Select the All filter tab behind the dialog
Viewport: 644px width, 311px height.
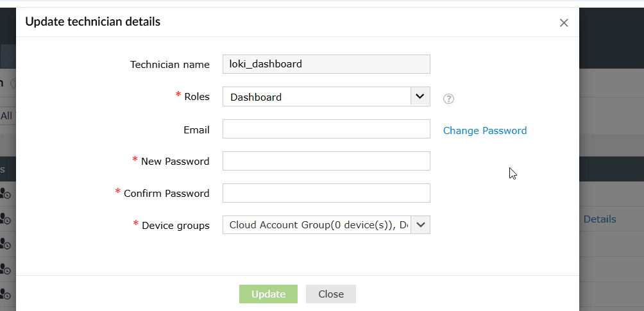[6, 116]
